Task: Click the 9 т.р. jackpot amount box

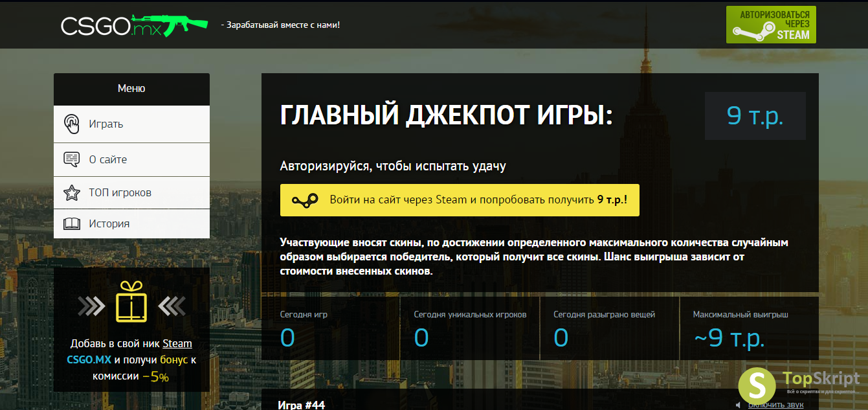Action: coord(755,116)
